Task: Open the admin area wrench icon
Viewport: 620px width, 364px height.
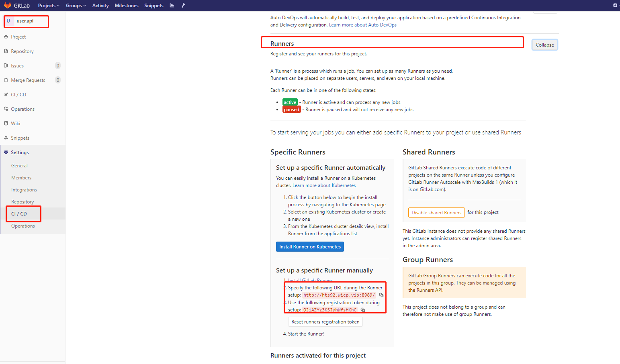Action: tap(183, 5)
